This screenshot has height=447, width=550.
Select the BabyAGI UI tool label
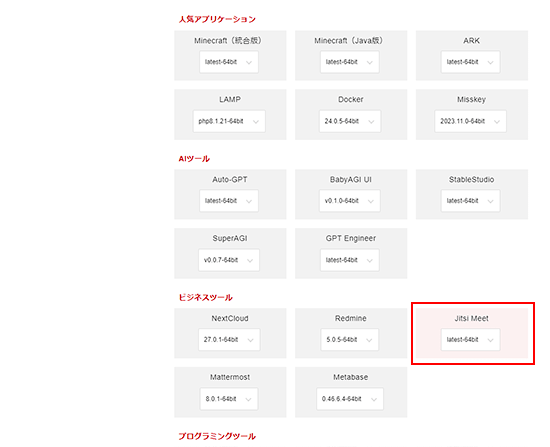pos(350,180)
